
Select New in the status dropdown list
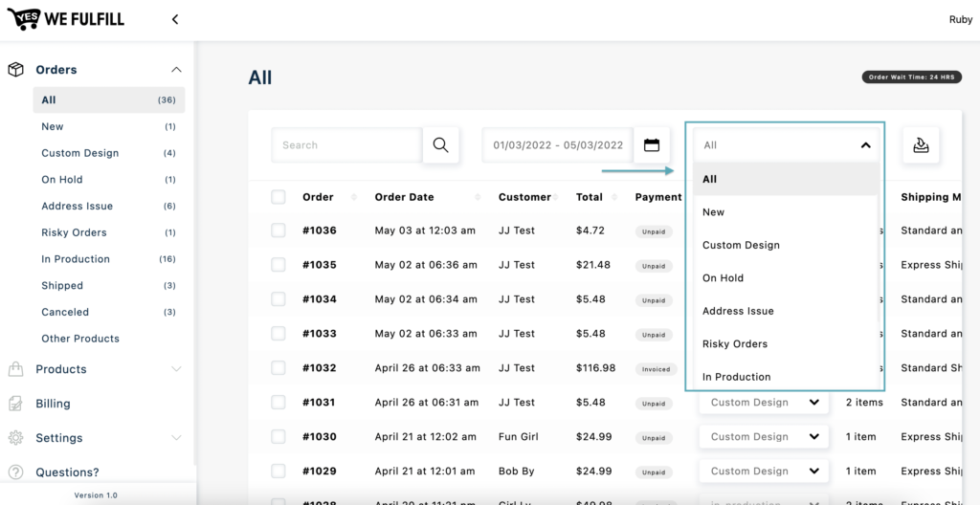[x=786, y=212]
